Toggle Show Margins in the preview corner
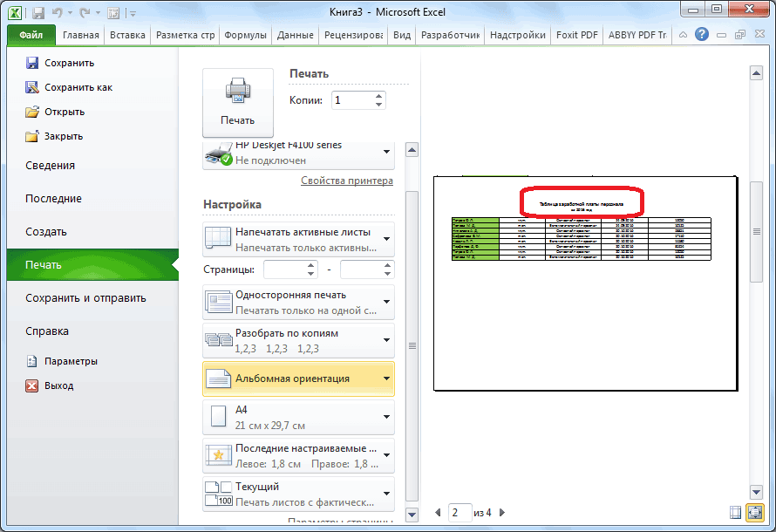The image size is (776, 532). [734, 513]
